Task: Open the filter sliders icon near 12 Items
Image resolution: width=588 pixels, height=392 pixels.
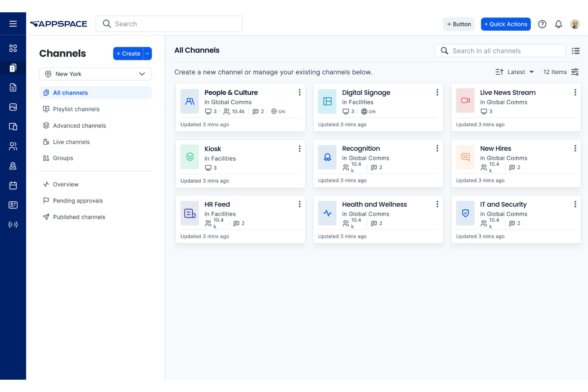Action: pyautogui.click(x=575, y=72)
